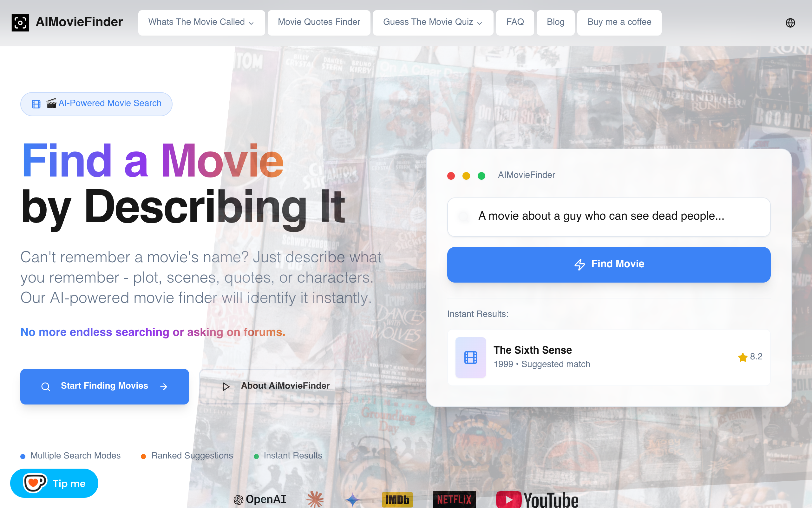Screen dimensions: 812x508
Task: Click The Sixth Sense film thumbnail icon
Action: [x=470, y=357]
